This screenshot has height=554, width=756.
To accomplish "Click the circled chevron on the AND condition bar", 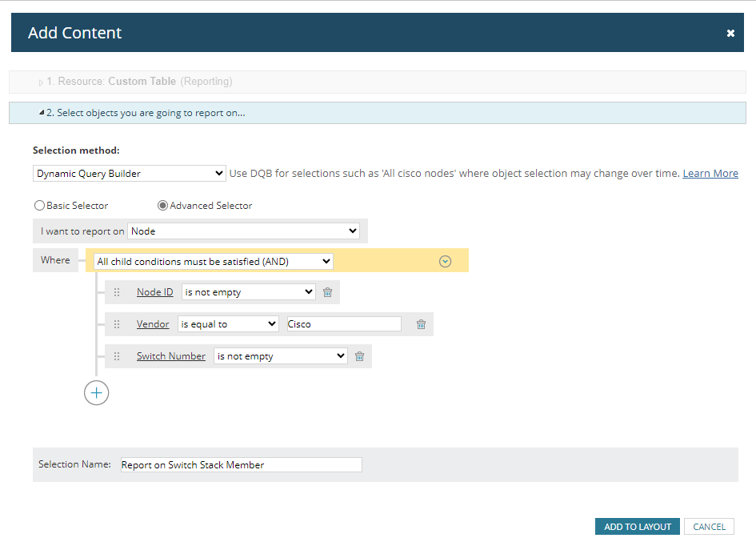I will click(445, 261).
